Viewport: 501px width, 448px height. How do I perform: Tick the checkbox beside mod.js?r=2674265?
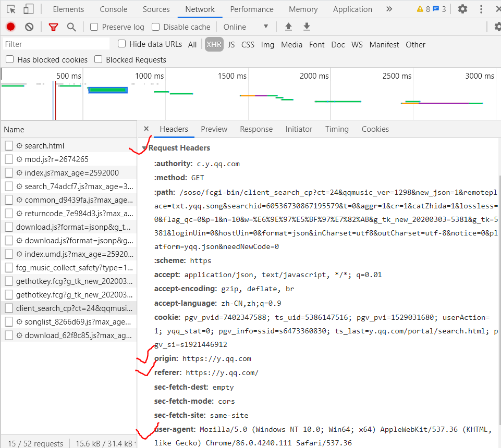[x=9, y=159]
